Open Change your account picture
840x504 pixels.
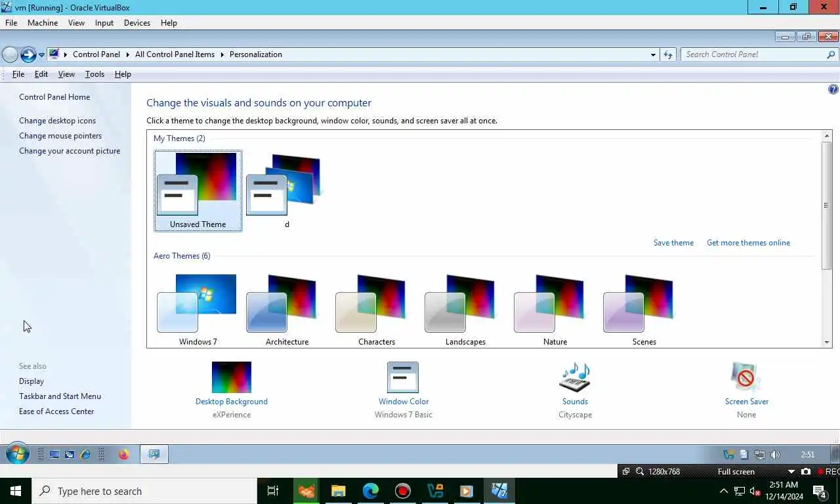70,151
